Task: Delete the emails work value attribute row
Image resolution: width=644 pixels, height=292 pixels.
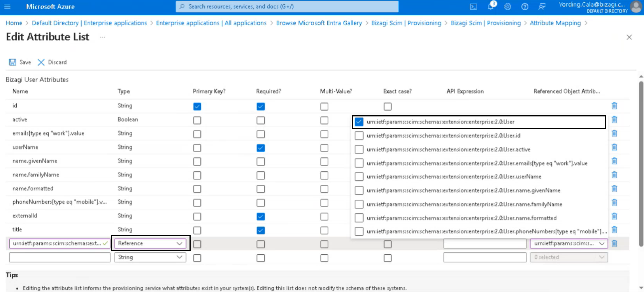Action: 614,134
